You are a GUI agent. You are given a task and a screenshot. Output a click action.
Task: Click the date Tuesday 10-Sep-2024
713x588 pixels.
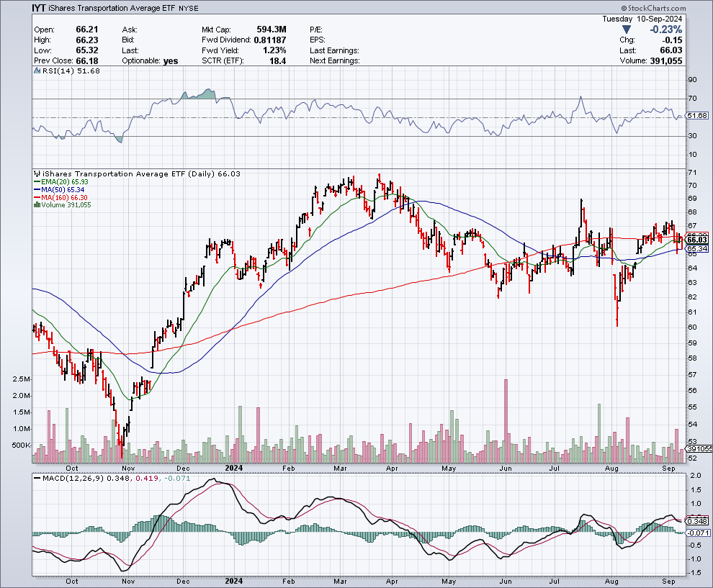[642, 19]
